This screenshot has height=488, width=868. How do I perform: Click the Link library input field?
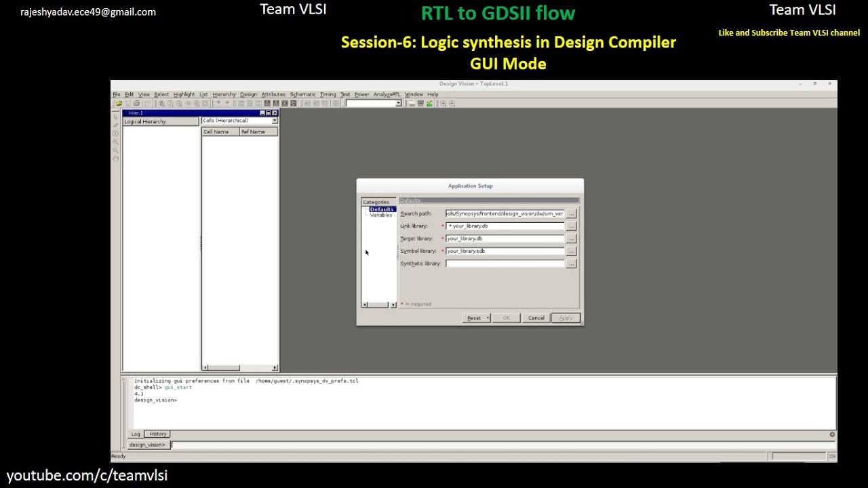point(505,226)
